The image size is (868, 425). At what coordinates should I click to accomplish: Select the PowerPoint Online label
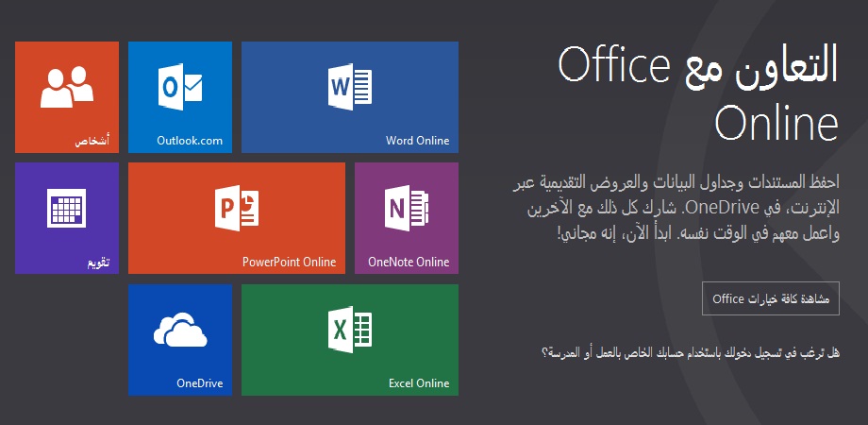(x=289, y=262)
